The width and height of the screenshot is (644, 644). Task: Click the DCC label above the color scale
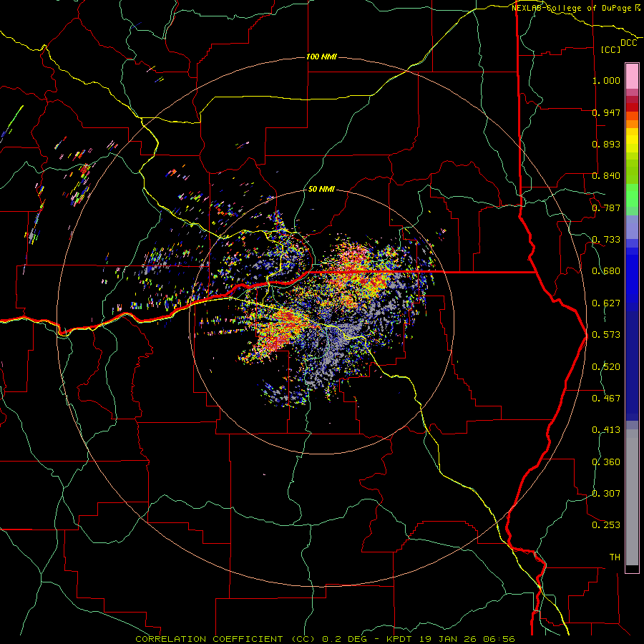(x=628, y=43)
